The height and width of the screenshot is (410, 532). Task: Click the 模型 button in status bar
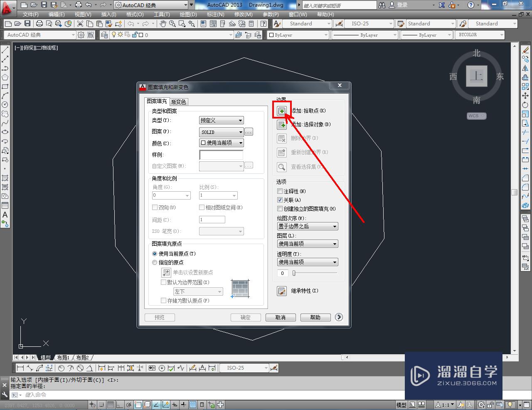click(x=401, y=405)
